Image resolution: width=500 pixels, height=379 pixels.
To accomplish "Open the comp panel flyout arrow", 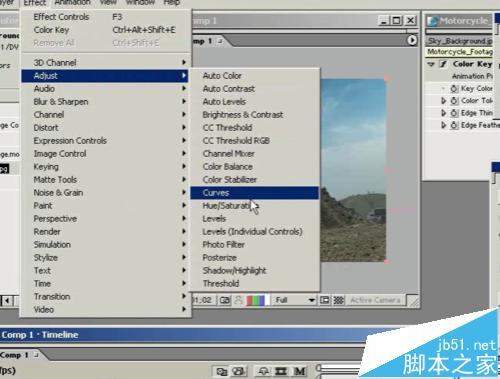I will [x=412, y=41].
